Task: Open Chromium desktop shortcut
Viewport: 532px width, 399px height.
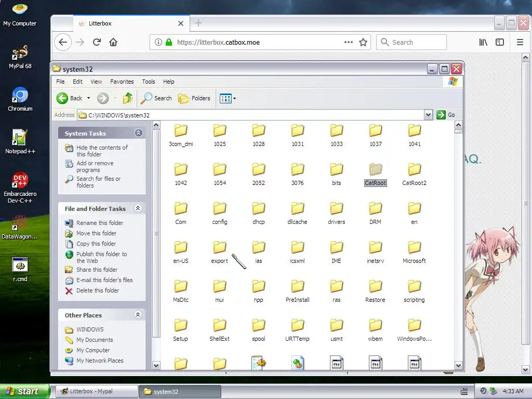Action: pos(20,99)
